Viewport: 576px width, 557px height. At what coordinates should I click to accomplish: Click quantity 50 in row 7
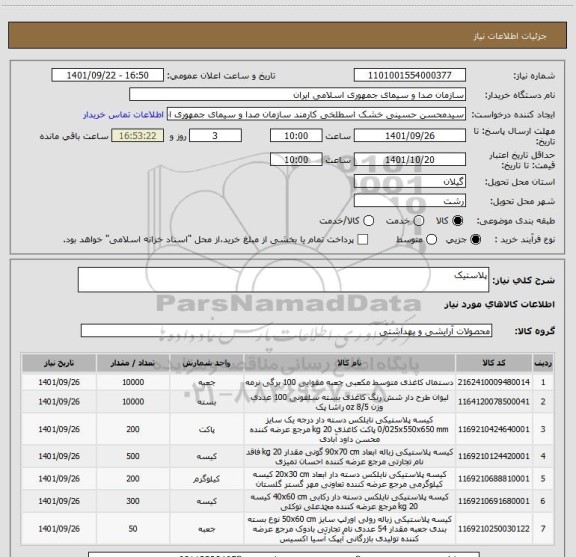pyautogui.click(x=133, y=529)
